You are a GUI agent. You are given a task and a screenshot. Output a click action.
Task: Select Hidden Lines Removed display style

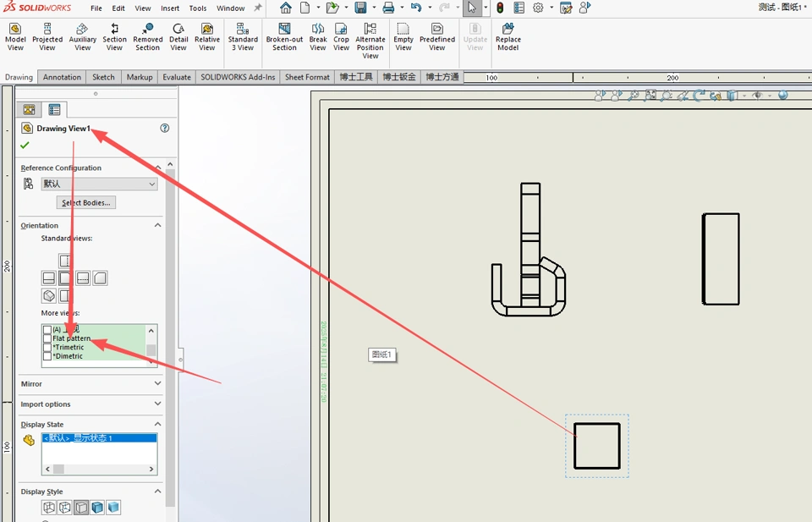81,507
